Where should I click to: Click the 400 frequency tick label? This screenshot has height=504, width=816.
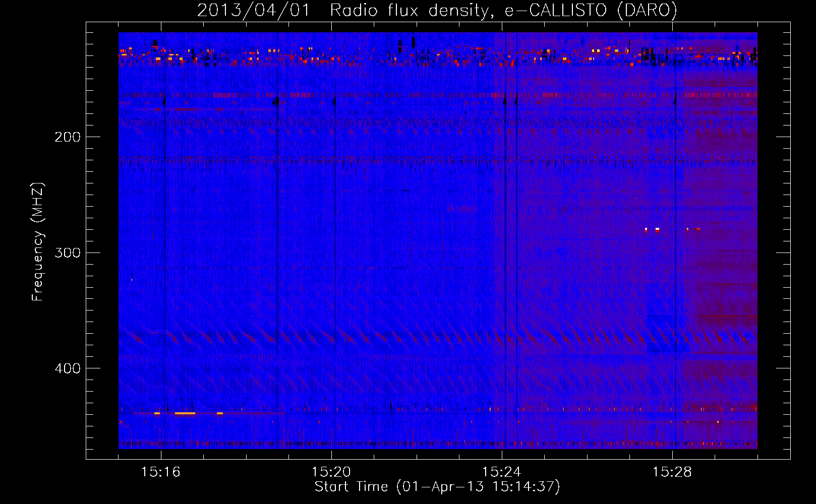[x=68, y=368]
